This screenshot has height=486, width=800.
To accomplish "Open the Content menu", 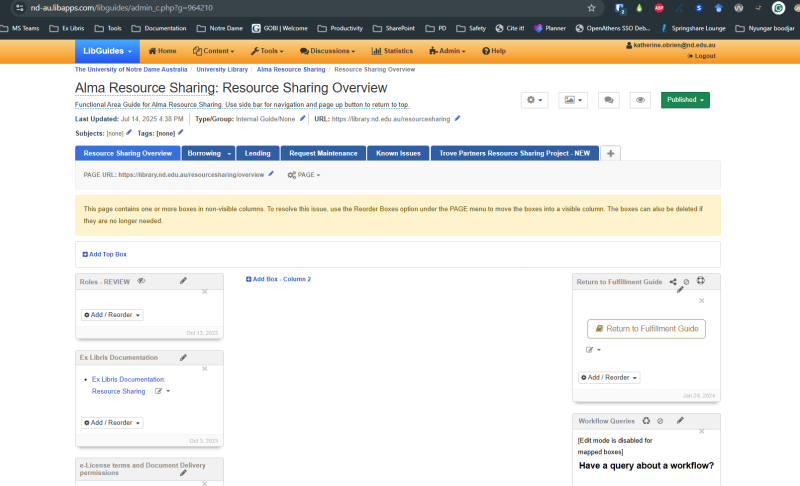I will click(213, 51).
